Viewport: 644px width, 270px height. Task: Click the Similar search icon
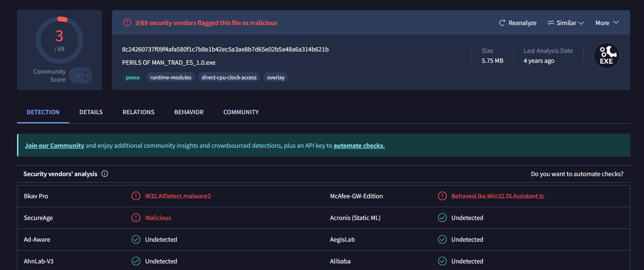tap(551, 23)
